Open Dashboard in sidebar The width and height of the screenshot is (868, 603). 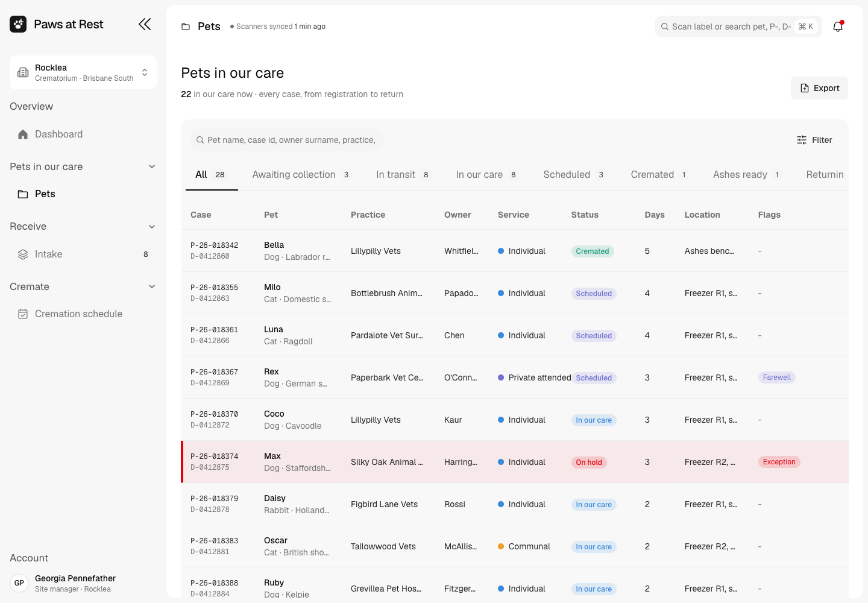(x=83, y=134)
